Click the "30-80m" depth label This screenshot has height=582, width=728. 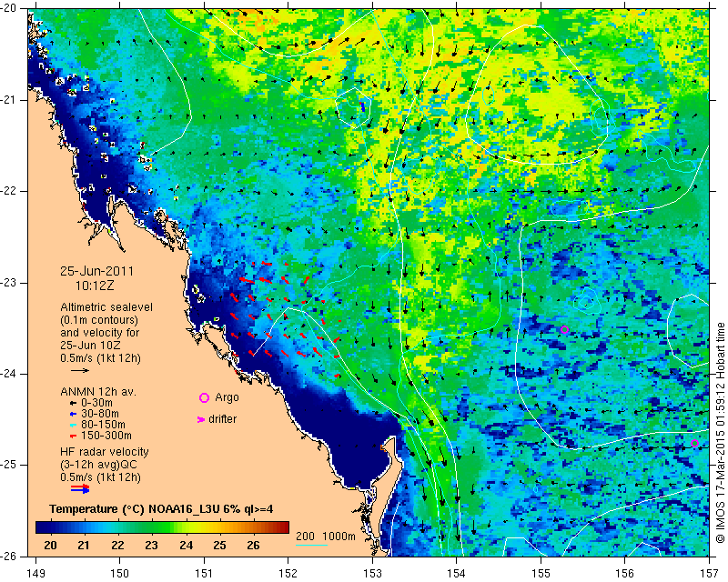100,414
